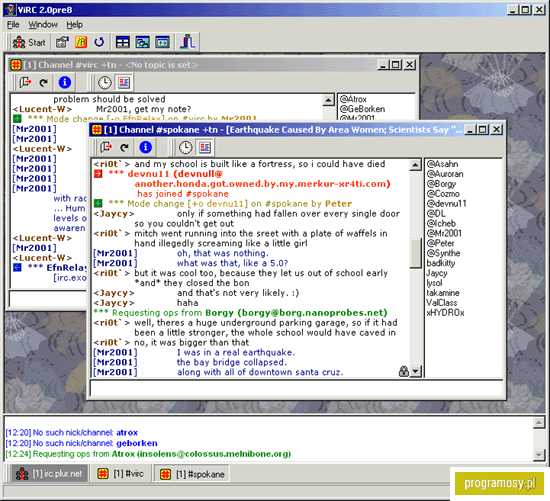550x501 pixels.
Task: Switch to the #virc tab at the bottom
Action: (121, 474)
